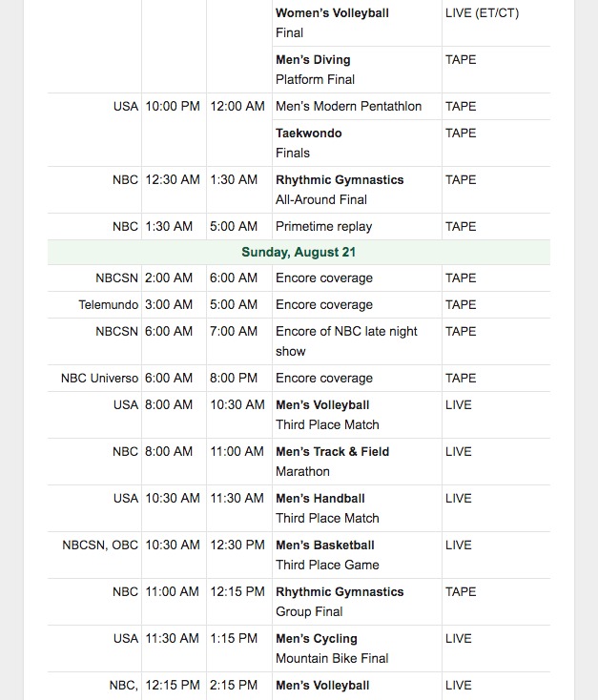Viewport: 598px width, 700px height.
Task: Click the NBCSN, OBC network cell
Action: click(100, 546)
